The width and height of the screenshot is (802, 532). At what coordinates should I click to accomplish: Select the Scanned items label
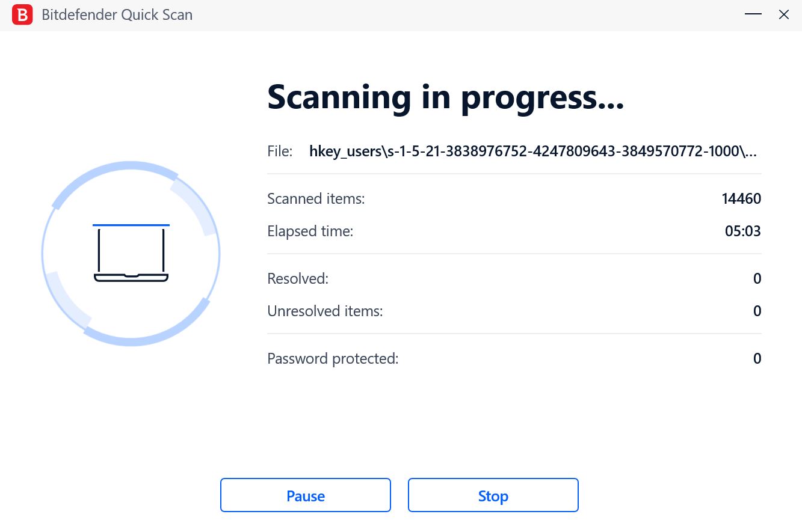click(x=316, y=198)
